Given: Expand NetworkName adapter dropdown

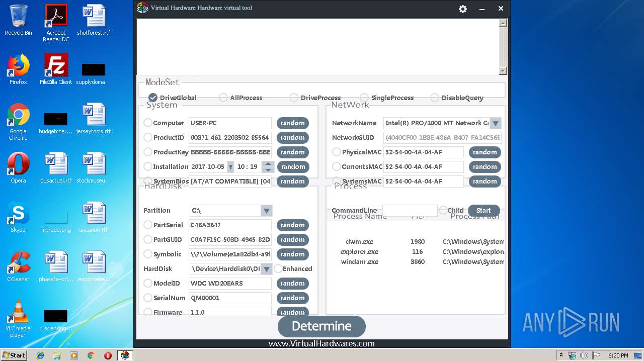Looking at the screenshot, I should (x=495, y=123).
